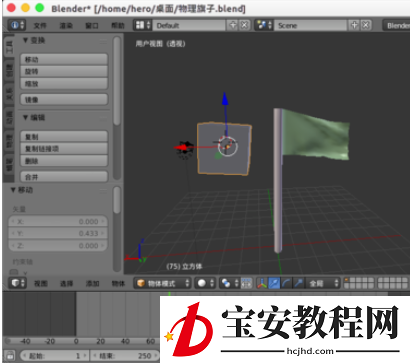Open the Info editor type selector icon
The image size is (410, 363).
pyautogui.click(x=17, y=25)
